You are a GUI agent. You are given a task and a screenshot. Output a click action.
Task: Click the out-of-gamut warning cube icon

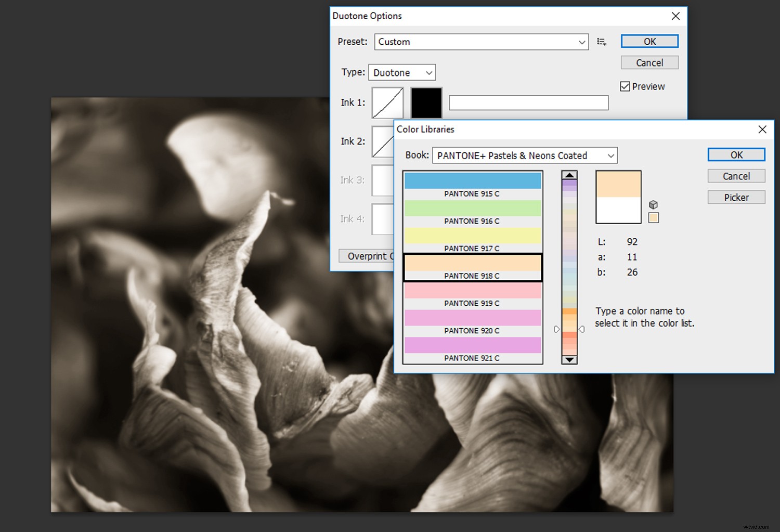654,204
